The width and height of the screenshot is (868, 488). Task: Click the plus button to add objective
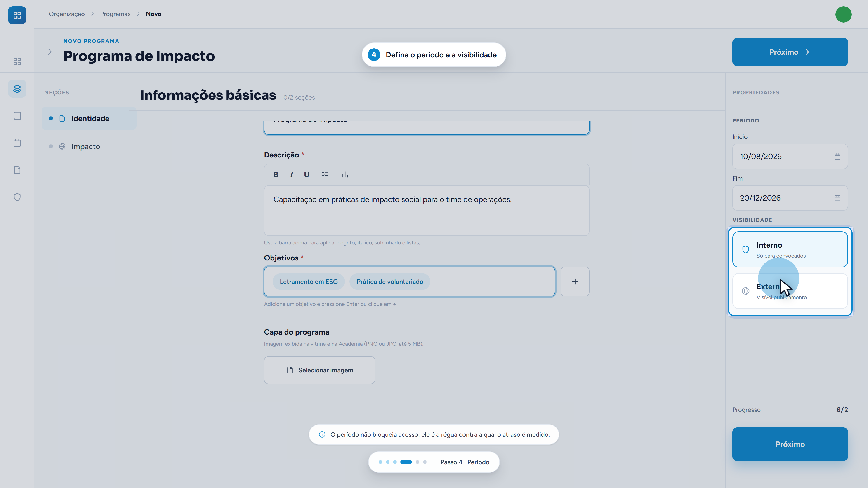point(575,282)
